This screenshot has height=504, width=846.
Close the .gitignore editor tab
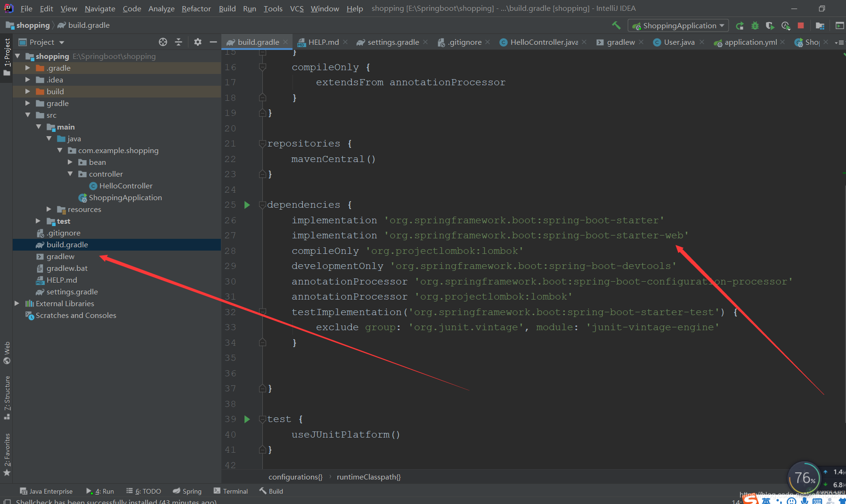click(x=488, y=42)
